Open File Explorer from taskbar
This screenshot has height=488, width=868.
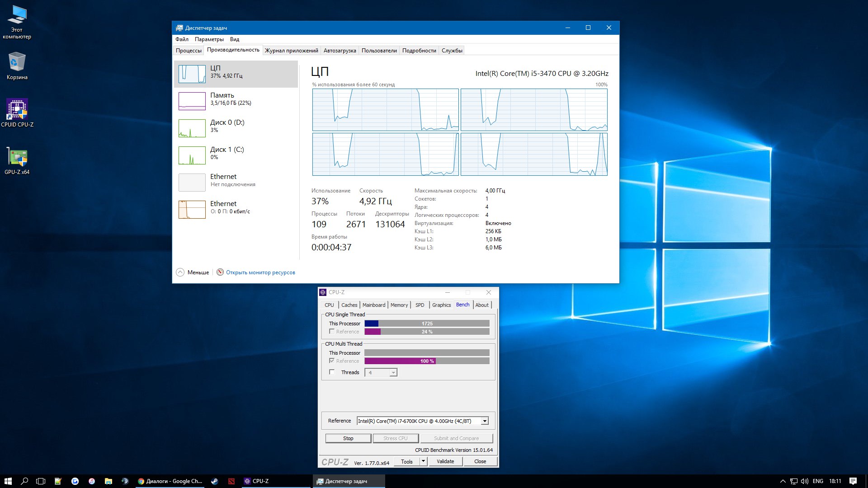point(108,481)
